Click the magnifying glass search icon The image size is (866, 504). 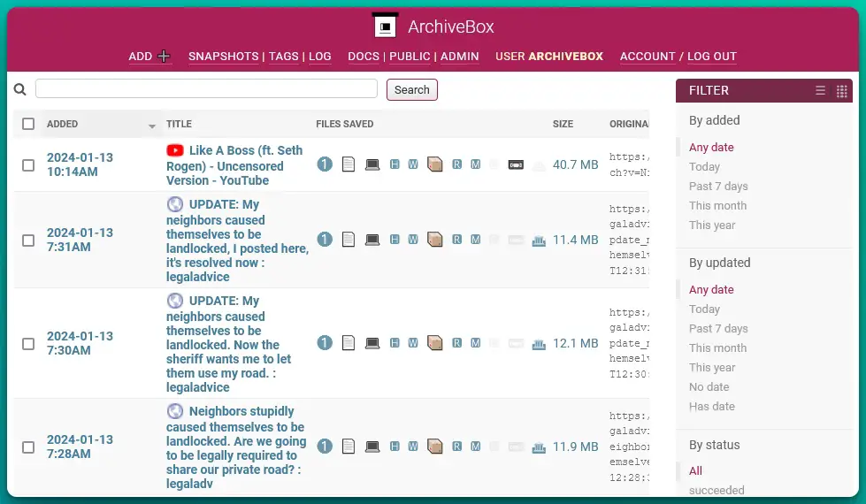pos(19,89)
